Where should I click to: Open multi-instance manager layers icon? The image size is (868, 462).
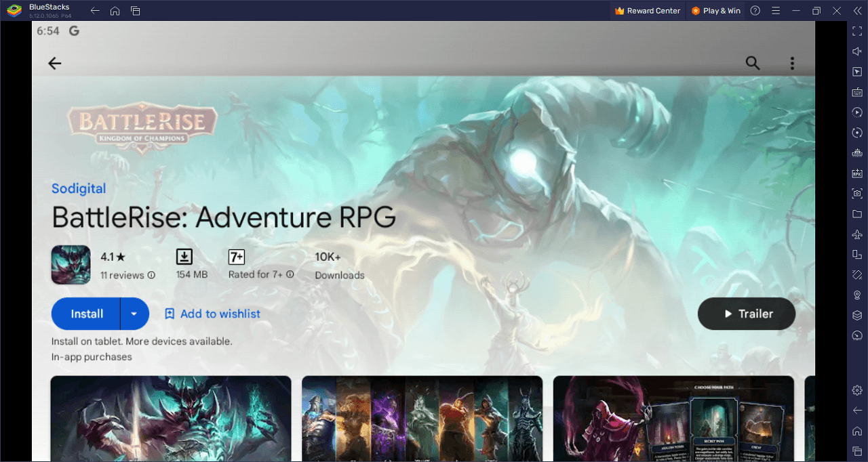coord(857,316)
